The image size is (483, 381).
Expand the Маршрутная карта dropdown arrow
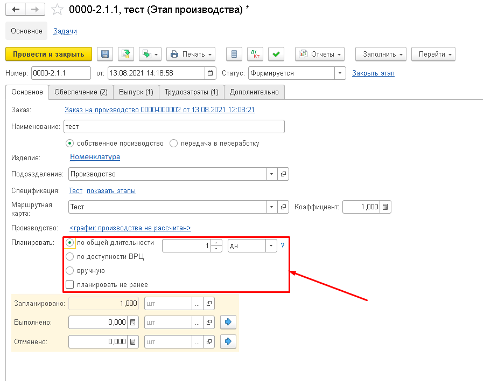271,207
